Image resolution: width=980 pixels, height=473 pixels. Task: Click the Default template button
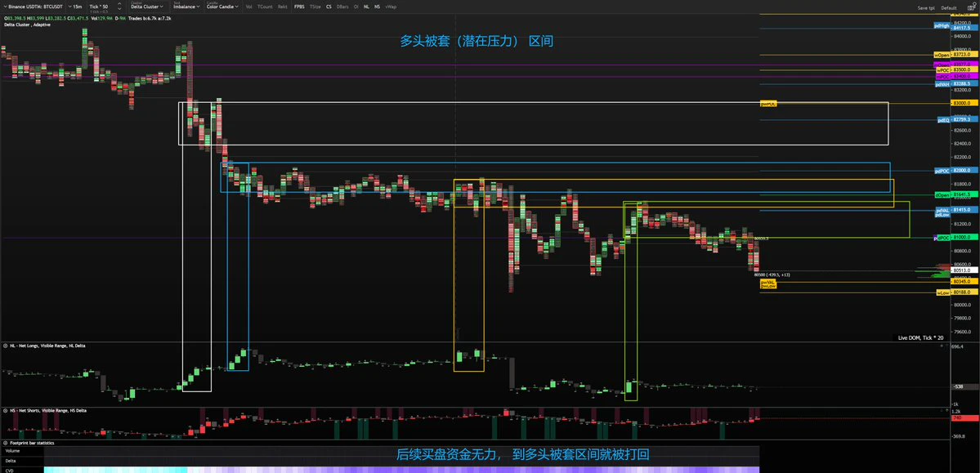click(949, 8)
